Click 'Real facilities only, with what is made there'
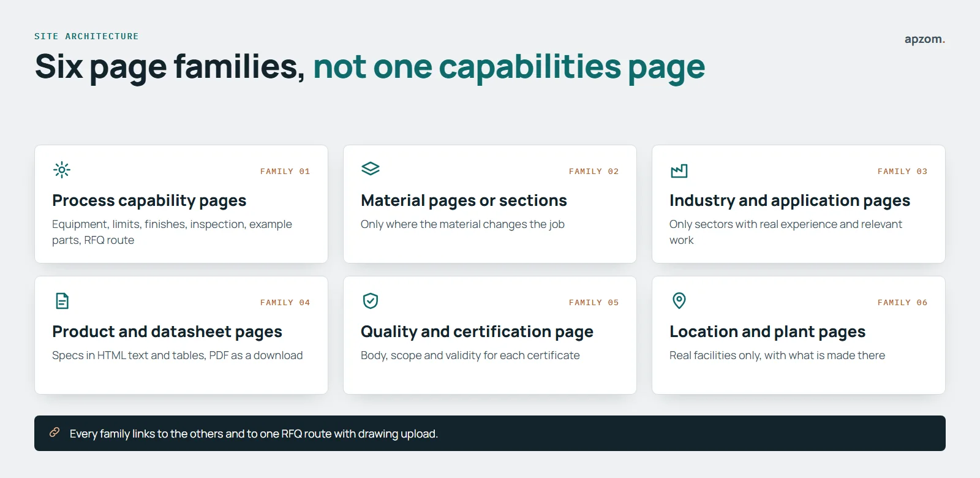Screen dimensions: 980x478 coord(777,355)
